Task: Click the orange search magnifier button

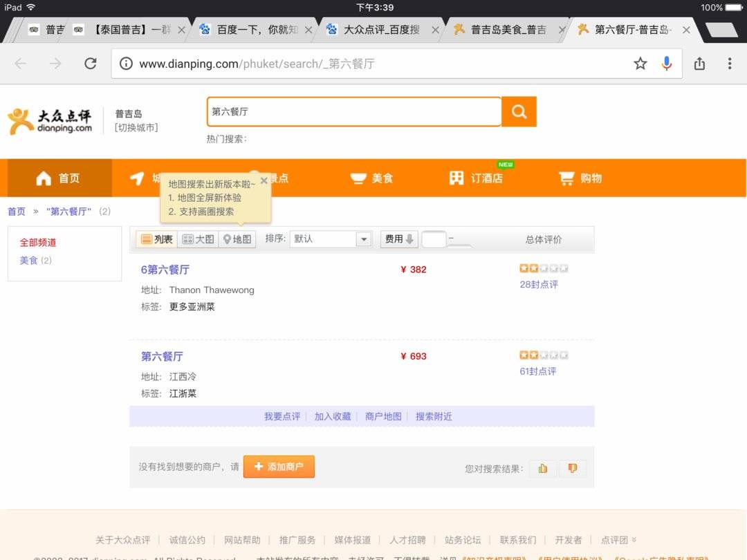Action: tap(519, 112)
